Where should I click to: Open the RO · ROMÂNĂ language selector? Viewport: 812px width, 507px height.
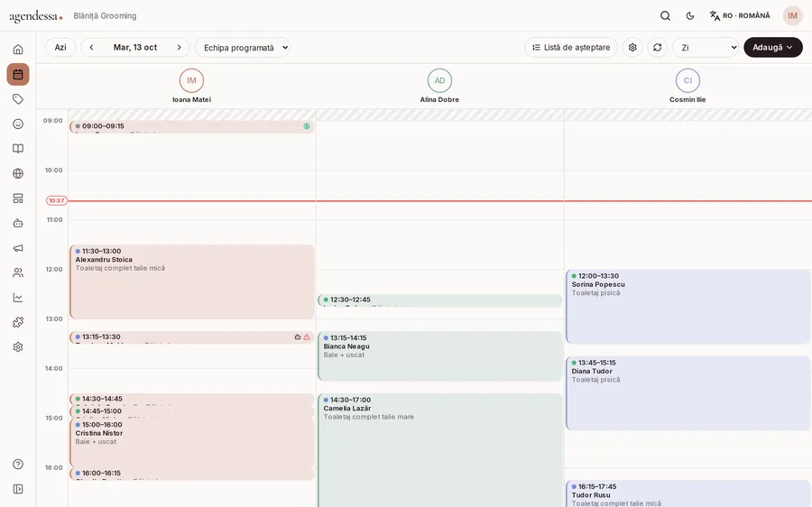(x=740, y=16)
